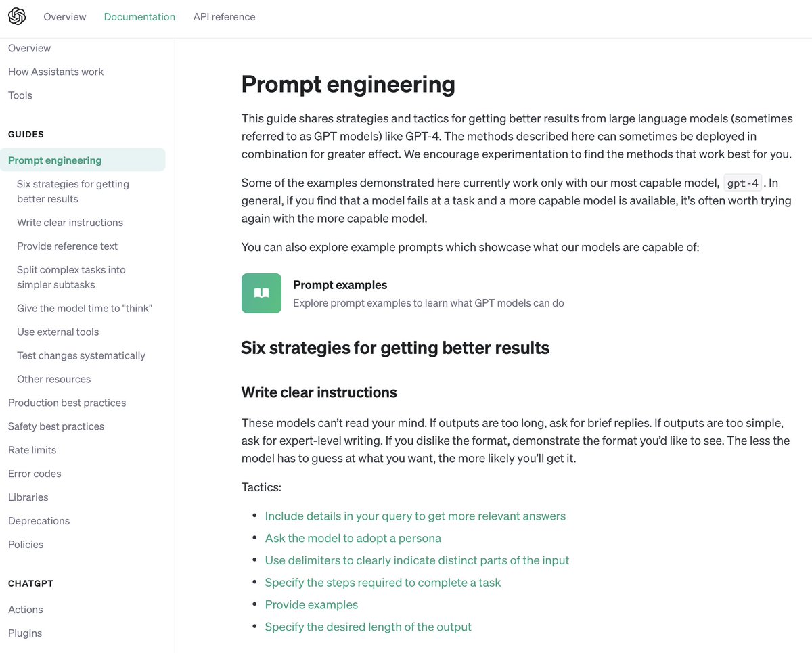Open Deprecations in the sidebar
Viewport: 812px width, 653px height.
pyautogui.click(x=39, y=521)
